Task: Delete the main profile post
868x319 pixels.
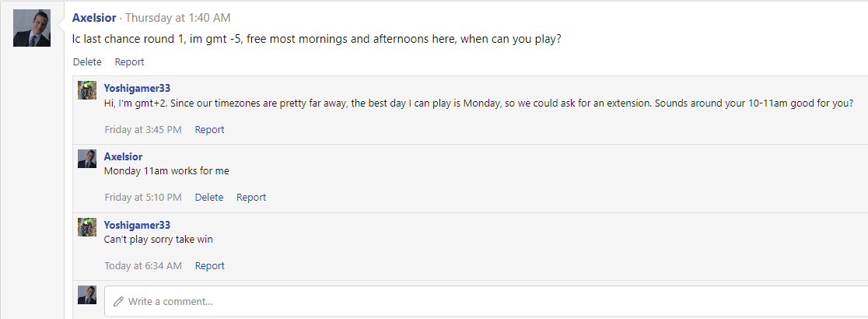Action: (x=87, y=61)
